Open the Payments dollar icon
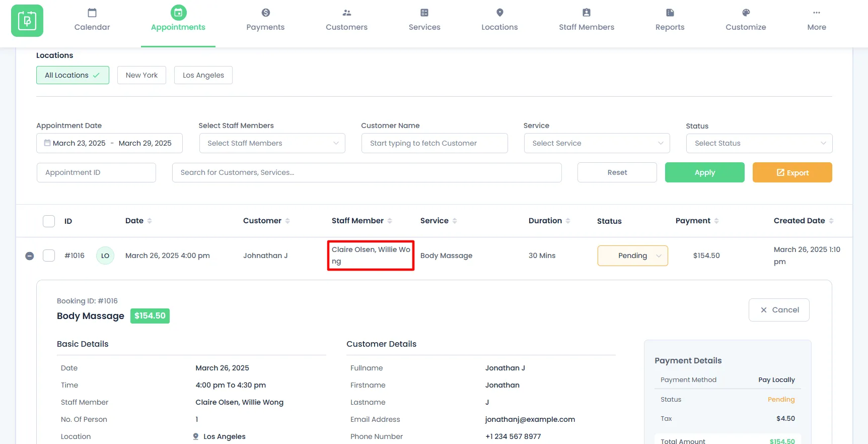 coord(265,13)
